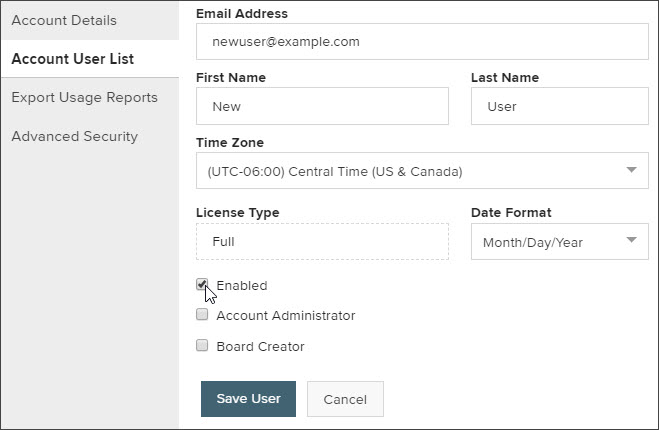Expand the Date Format dropdown arrow
659x430 pixels.
pos(631,240)
